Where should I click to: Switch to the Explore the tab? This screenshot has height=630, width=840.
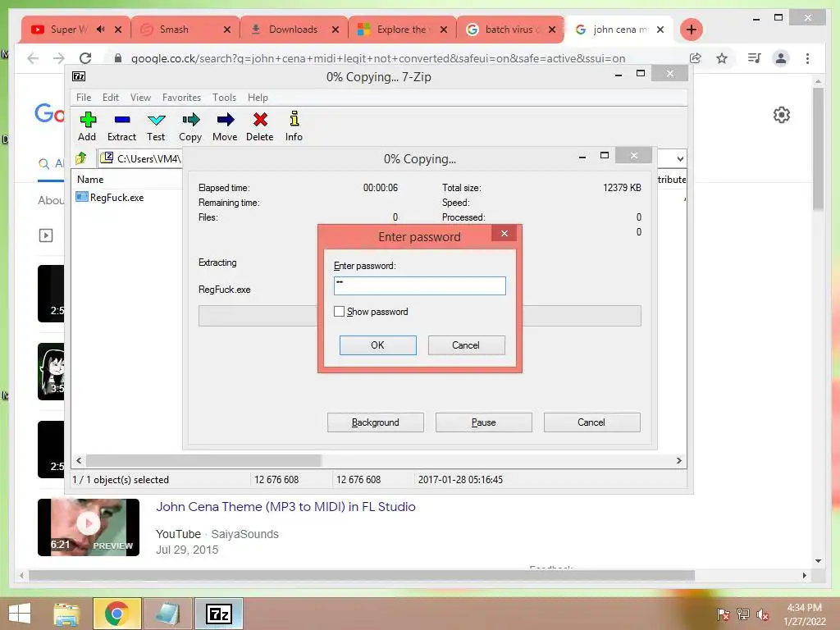point(400,30)
